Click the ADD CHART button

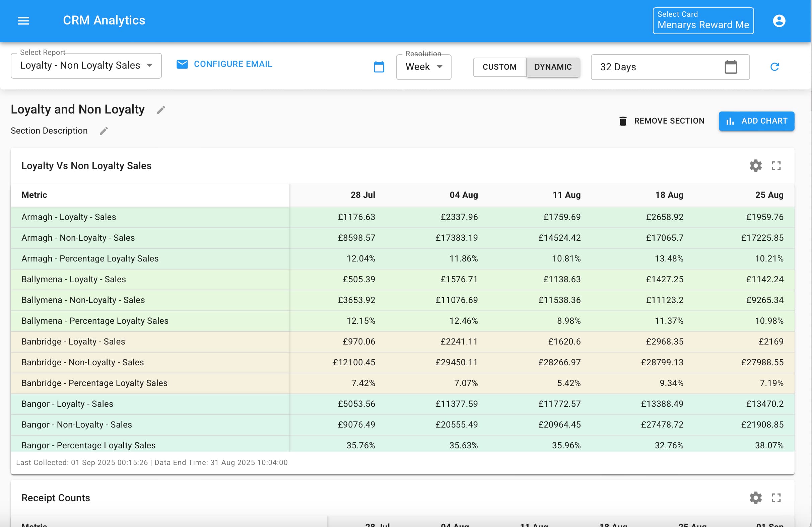point(756,121)
